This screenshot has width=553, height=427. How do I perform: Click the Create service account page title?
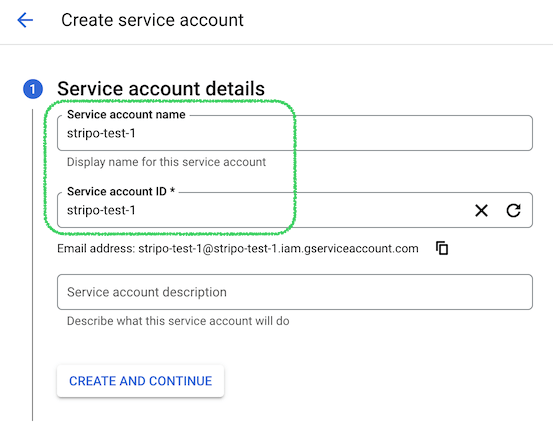[x=152, y=20]
